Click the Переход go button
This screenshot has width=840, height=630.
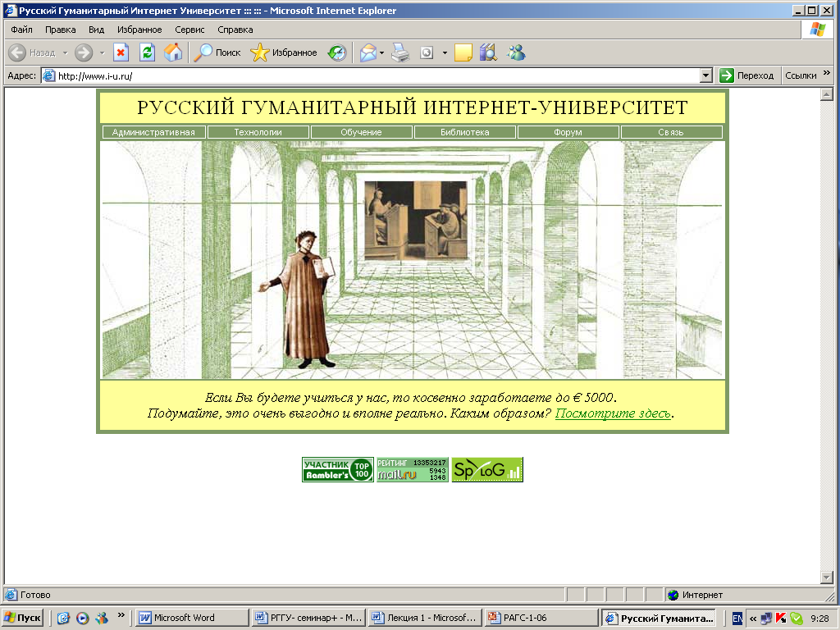click(x=746, y=75)
